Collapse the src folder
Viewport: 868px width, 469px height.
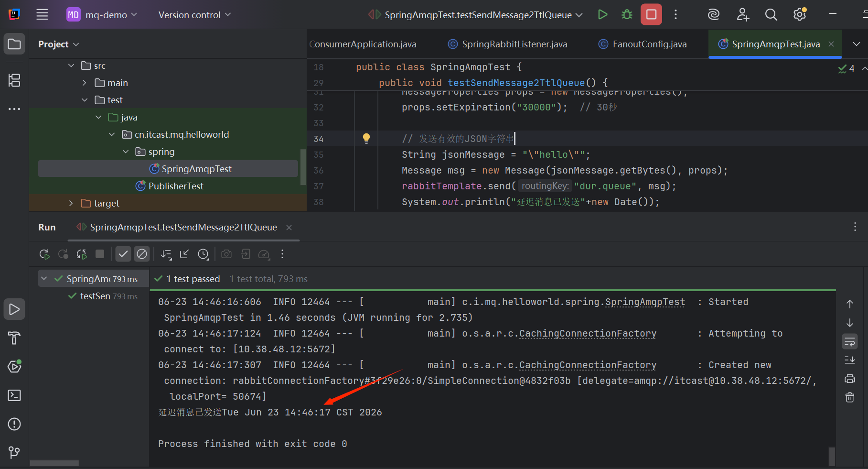click(x=71, y=65)
